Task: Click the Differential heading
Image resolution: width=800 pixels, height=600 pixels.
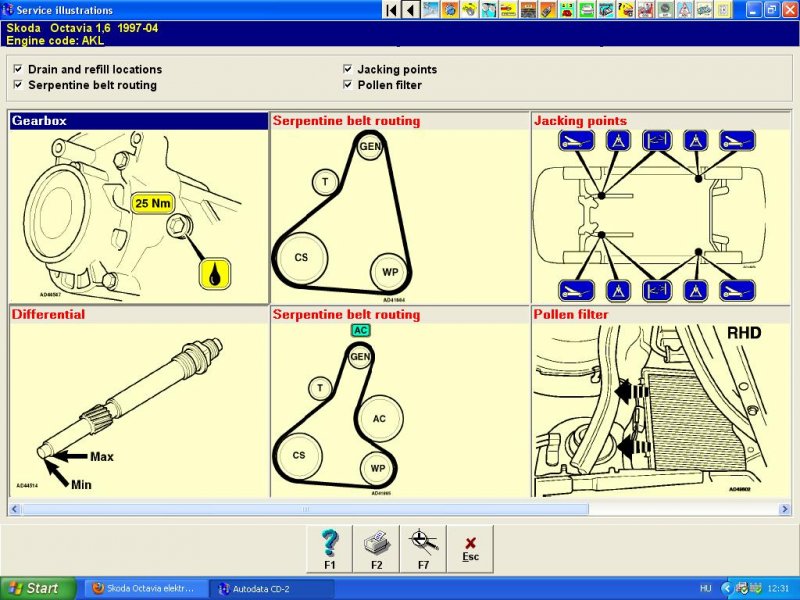Action: tap(48, 314)
